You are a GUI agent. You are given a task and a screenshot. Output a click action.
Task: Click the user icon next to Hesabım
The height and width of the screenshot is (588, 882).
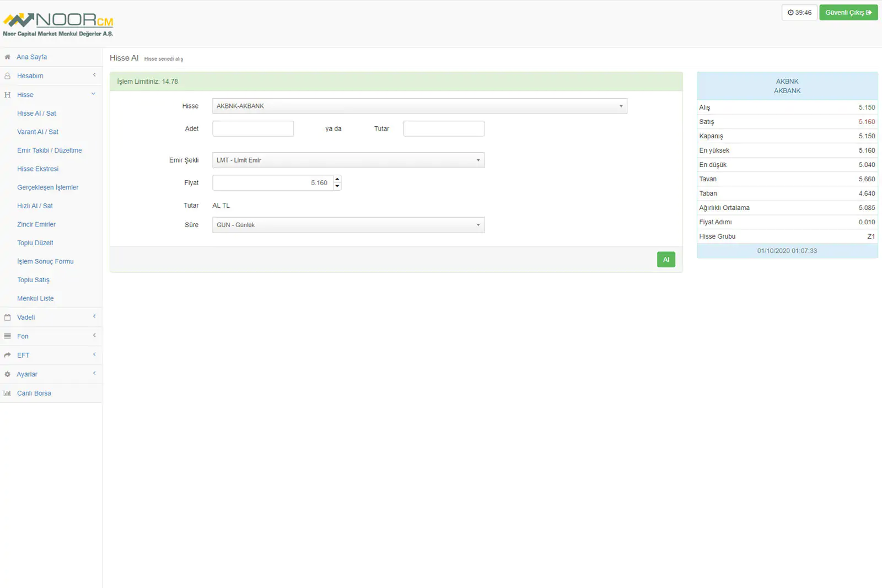(7, 76)
